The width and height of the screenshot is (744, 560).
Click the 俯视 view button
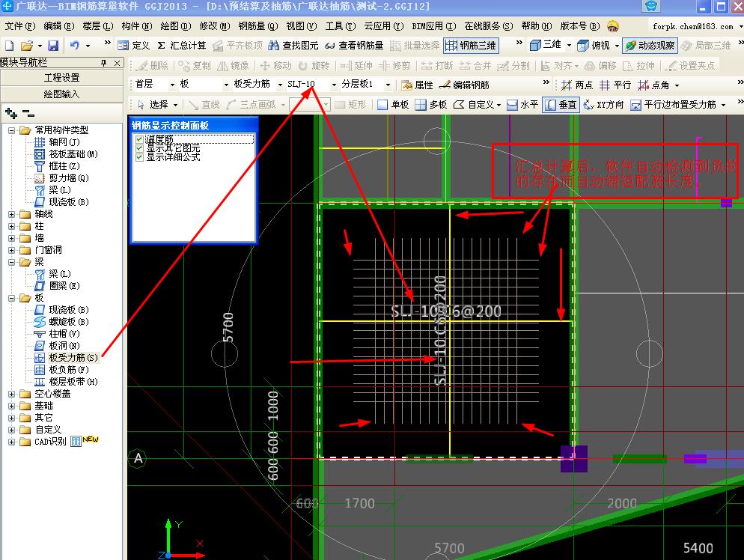[594, 46]
